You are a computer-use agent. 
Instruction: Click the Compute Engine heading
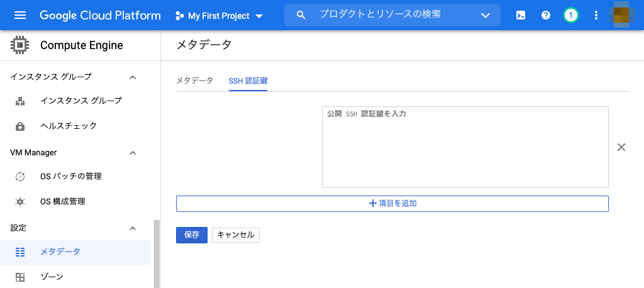[82, 45]
